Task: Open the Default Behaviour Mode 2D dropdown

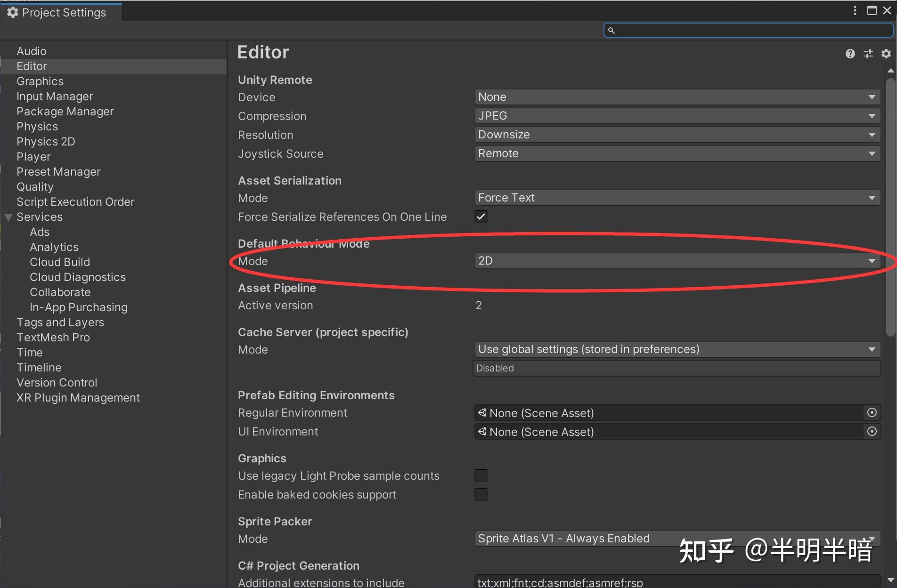Action: tap(677, 261)
